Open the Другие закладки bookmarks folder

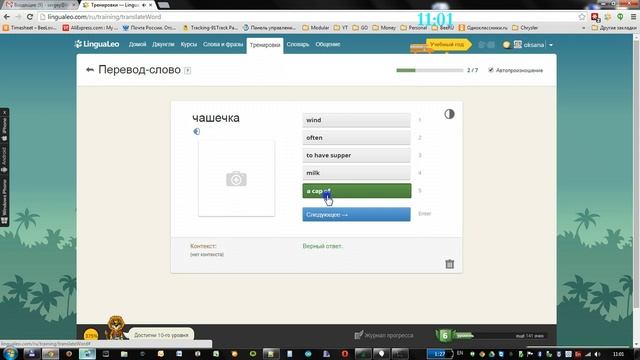[614, 28]
